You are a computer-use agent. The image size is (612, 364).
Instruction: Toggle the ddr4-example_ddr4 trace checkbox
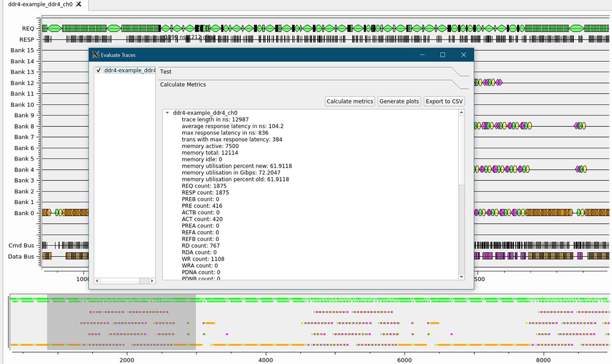pos(99,71)
